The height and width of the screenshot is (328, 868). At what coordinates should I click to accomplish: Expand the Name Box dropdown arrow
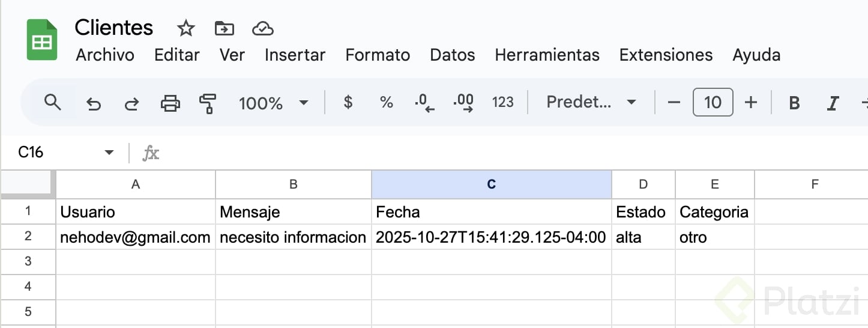click(109, 153)
